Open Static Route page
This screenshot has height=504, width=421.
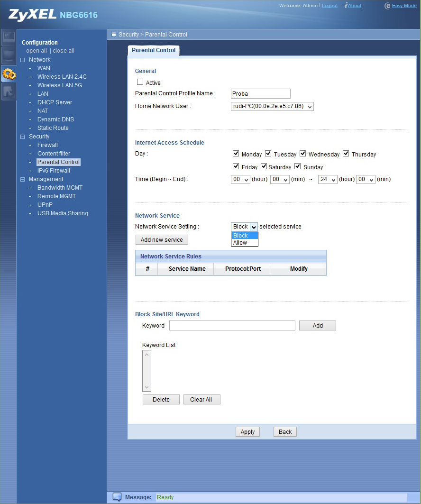(x=53, y=128)
